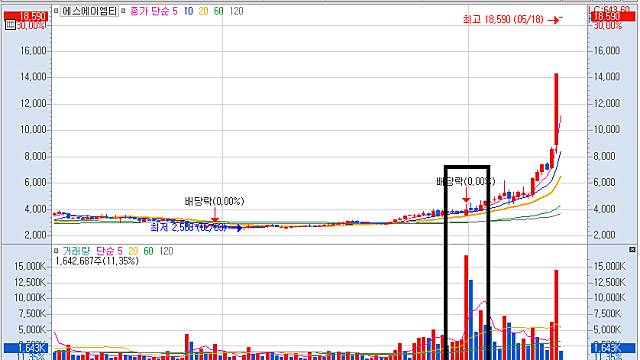The height and width of the screenshot is (360, 640).
Task: Click the volume 단순 5 average label
Action: [109, 251]
